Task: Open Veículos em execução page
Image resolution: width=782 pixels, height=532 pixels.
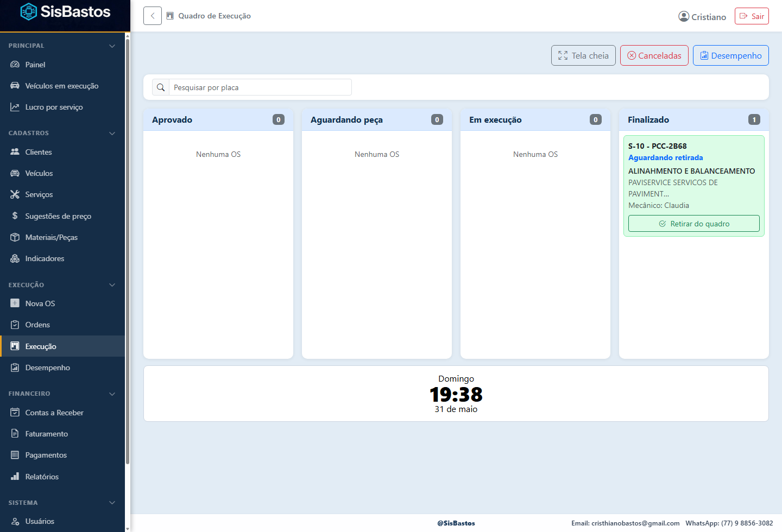Action: pyautogui.click(x=62, y=86)
